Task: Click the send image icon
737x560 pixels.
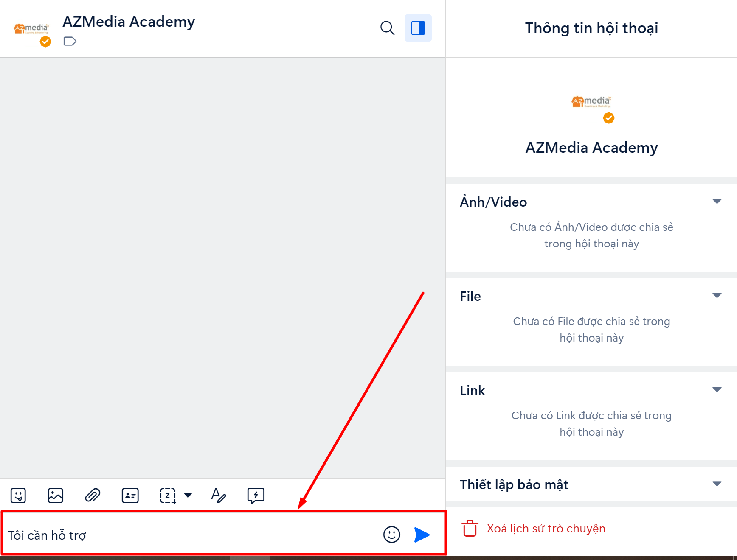Action: [x=55, y=495]
